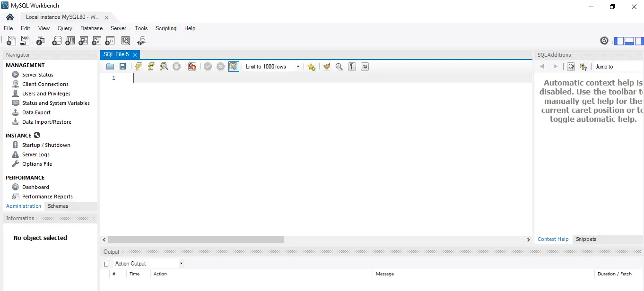Execute the SQL script with the lightning icon
Viewport: 644px width, 291px height.
click(x=138, y=66)
